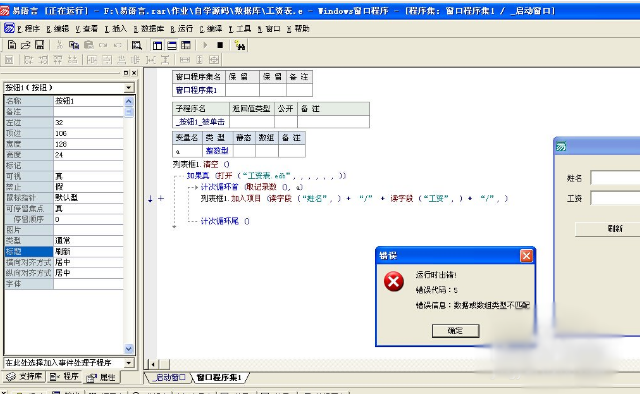The image size is (640, 394).
Task: Open the 帮助 menu
Action: pyautogui.click(x=298, y=29)
